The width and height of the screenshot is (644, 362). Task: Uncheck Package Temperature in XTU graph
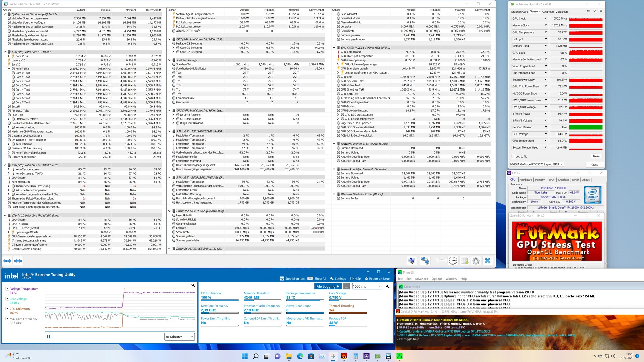pyautogui.click(x=7, y=289)
